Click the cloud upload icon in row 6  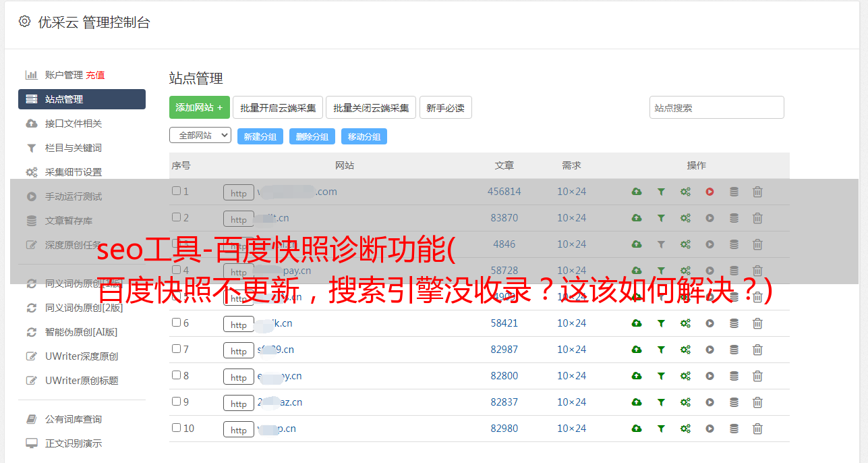tap(637, 323)
